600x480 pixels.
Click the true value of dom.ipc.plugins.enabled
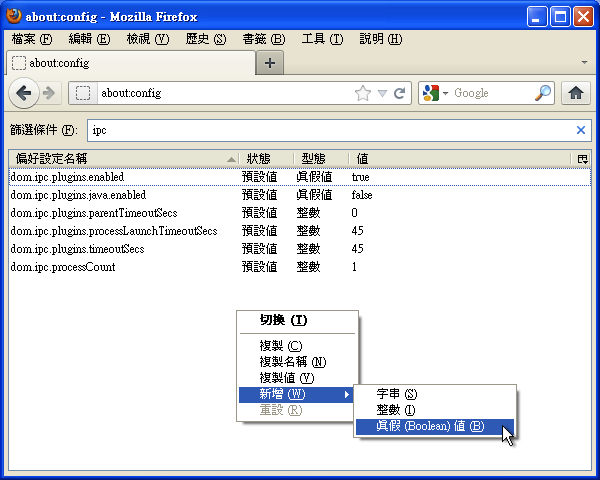point(360,177)
